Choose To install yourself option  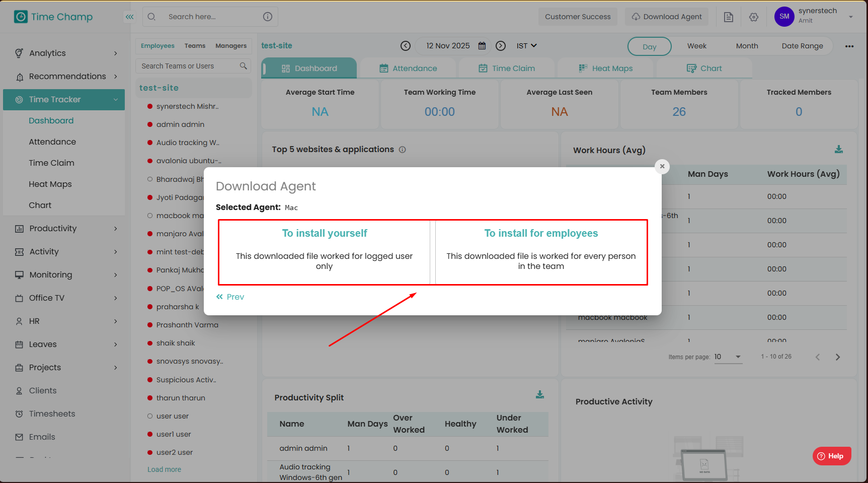(x=324, y=252)
